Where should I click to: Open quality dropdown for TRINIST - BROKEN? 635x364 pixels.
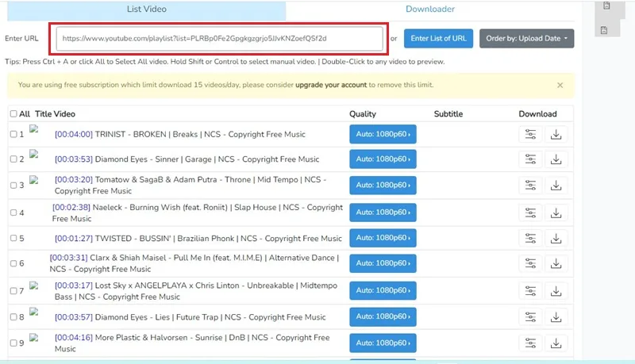(383, 134)
